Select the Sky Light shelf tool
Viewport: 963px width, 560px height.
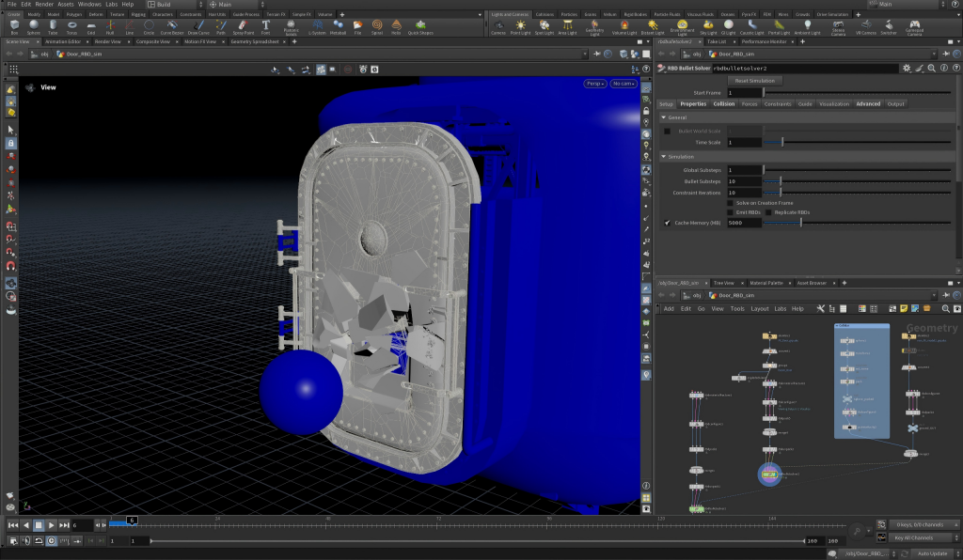[x=708, y=26]
